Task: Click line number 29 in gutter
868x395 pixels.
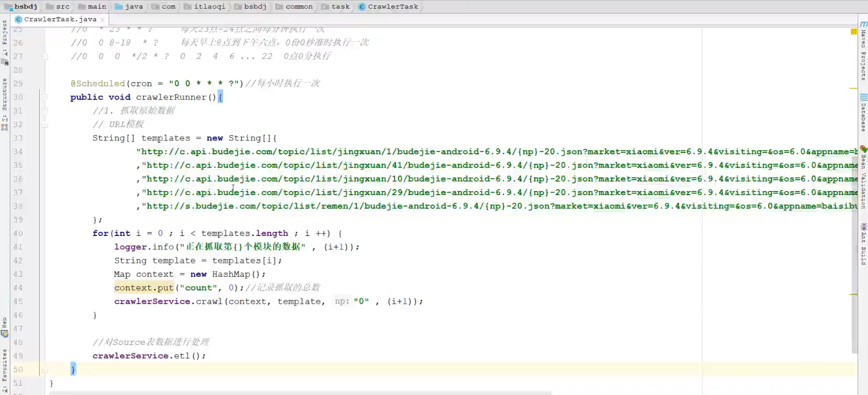Action: pos(18,83)
